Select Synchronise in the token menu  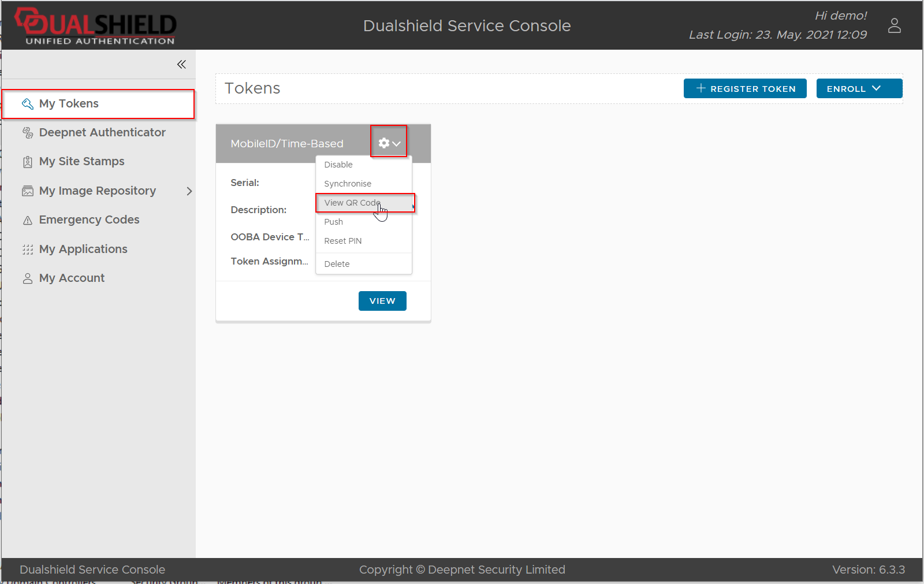(348, 184)
